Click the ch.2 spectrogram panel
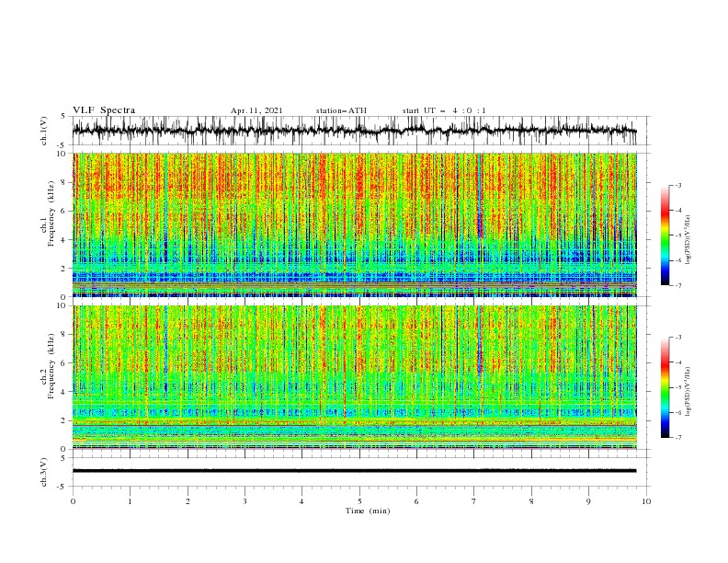 354,377
